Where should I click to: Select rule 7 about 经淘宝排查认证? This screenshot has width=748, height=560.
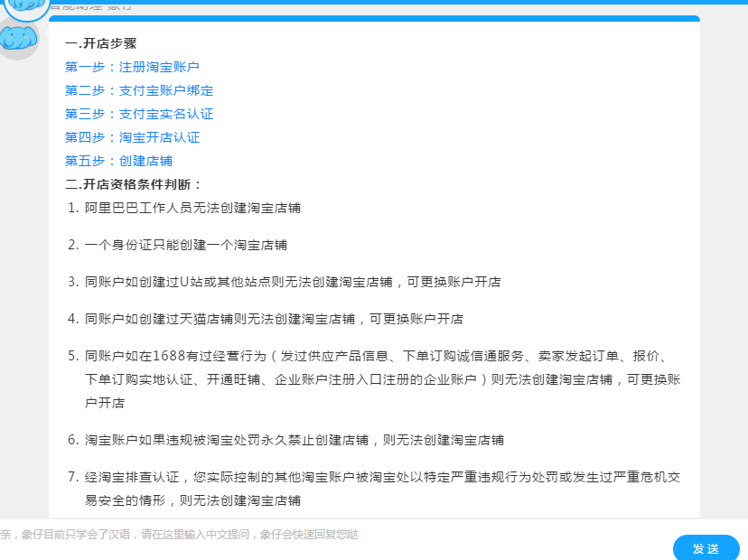pyautogui.click(x=374, y=489)
